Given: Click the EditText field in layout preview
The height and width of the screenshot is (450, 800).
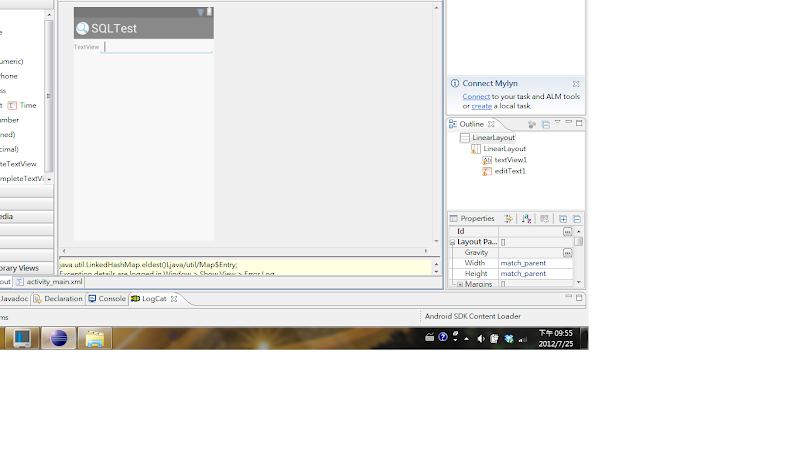Looking at the screenshot, I should click(x=157, y=47).
